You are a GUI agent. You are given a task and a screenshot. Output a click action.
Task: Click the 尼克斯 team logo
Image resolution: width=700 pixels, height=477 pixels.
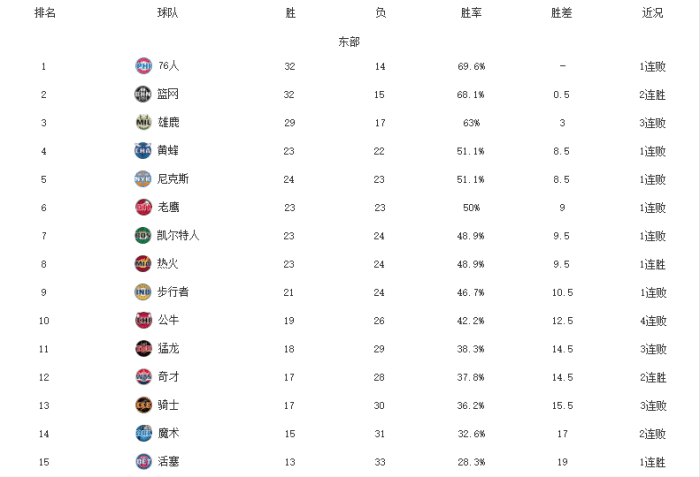coord(142,179)
